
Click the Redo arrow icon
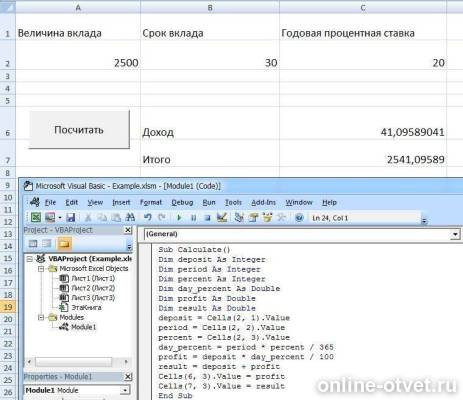coord(162,218)
